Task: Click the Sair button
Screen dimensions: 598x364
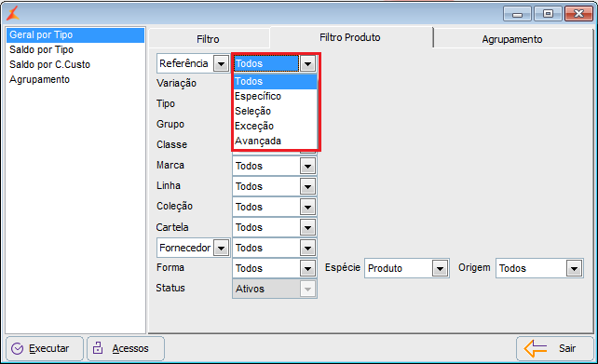Action: pyautogui.click(x=555, y=348)
